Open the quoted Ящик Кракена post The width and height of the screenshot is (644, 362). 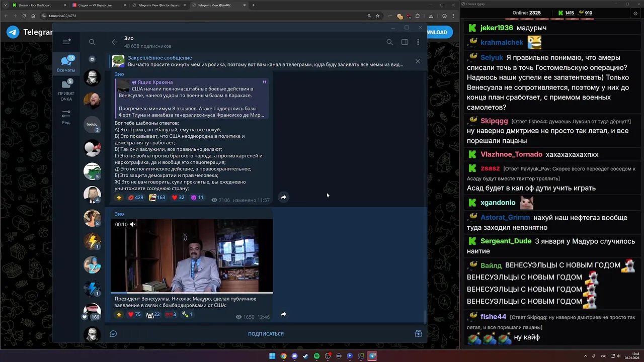[192, 98]
